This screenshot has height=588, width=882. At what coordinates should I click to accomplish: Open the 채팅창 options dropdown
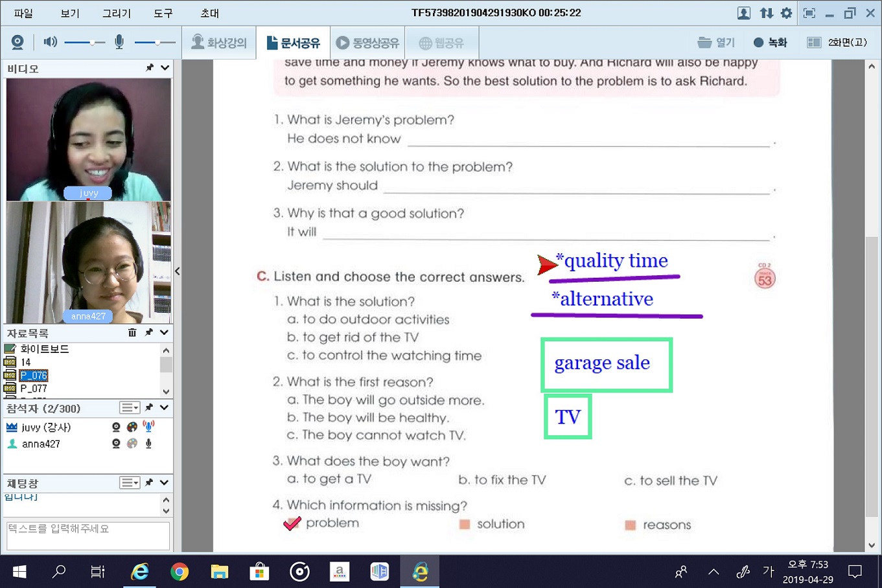click(x=130, y=483)
